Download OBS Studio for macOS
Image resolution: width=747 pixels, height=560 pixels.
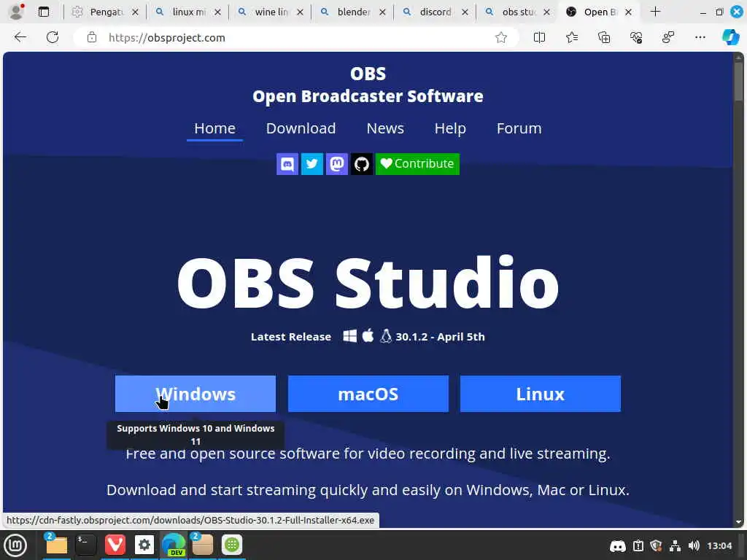point(368,394)
